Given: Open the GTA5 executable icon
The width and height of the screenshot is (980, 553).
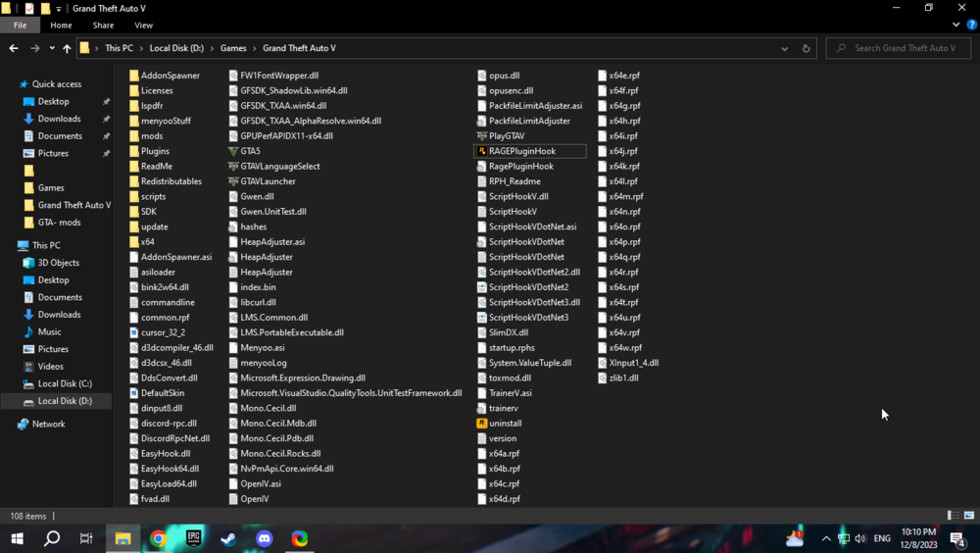Looking at the screenshot, I should (x=233, y=151).
